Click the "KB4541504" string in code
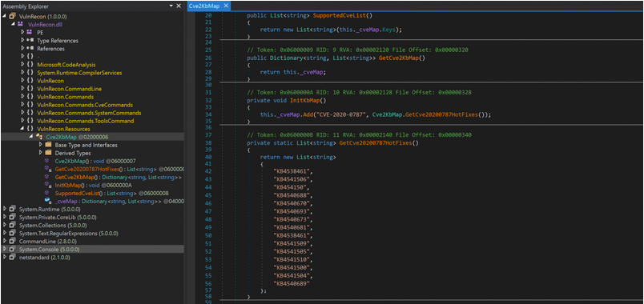This screenshot has height=304, width=644. [292, 276]
